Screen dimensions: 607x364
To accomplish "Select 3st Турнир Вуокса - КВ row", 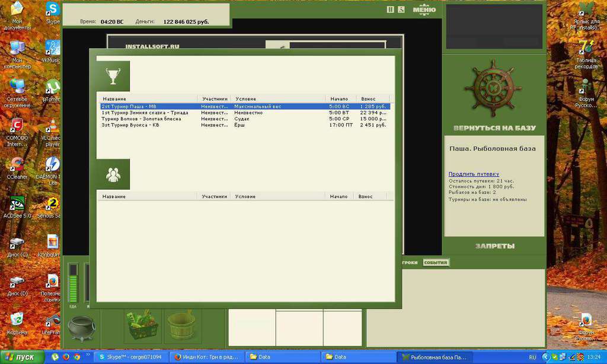I will pos(245,125).
